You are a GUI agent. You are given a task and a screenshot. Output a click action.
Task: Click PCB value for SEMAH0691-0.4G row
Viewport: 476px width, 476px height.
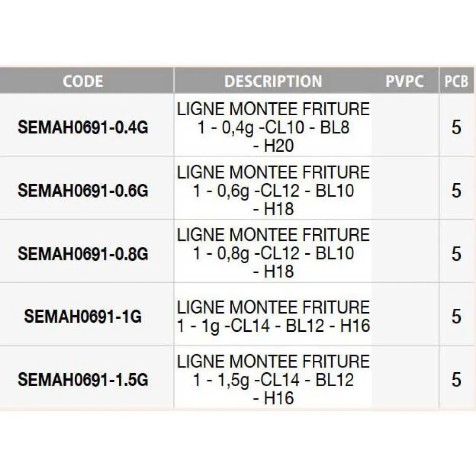pyautogui.click(x=456, y=128)
